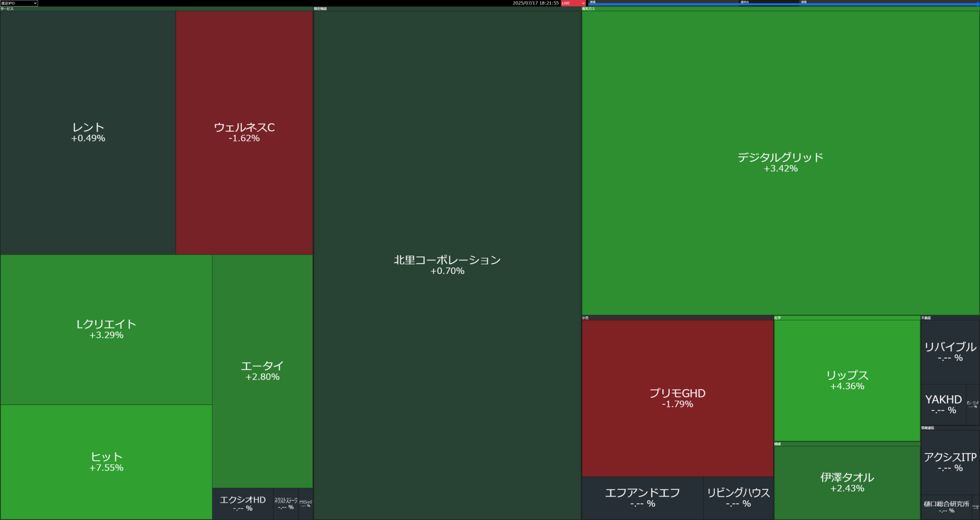Open the プリモGHD -1.79% tile

pos(677,398)
